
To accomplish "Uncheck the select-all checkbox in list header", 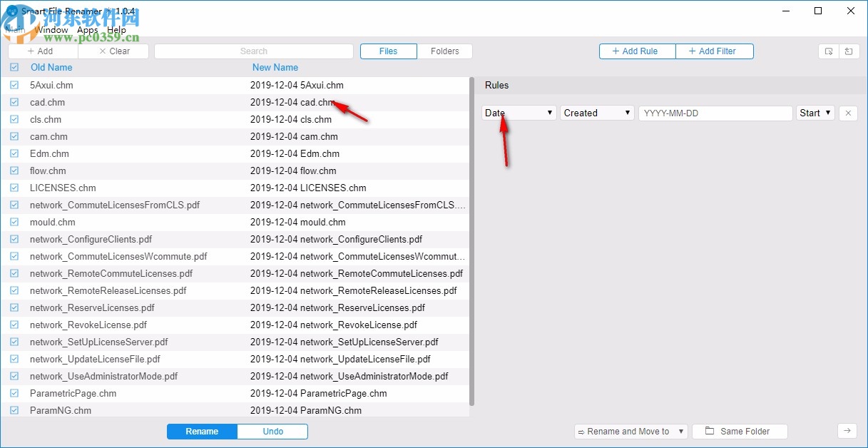I will 14,66.
